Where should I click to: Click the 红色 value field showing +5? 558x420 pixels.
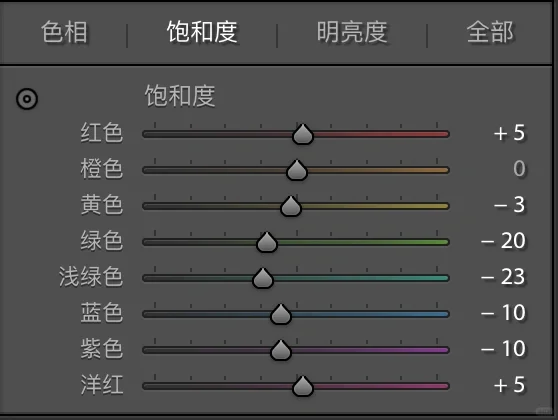509,133
